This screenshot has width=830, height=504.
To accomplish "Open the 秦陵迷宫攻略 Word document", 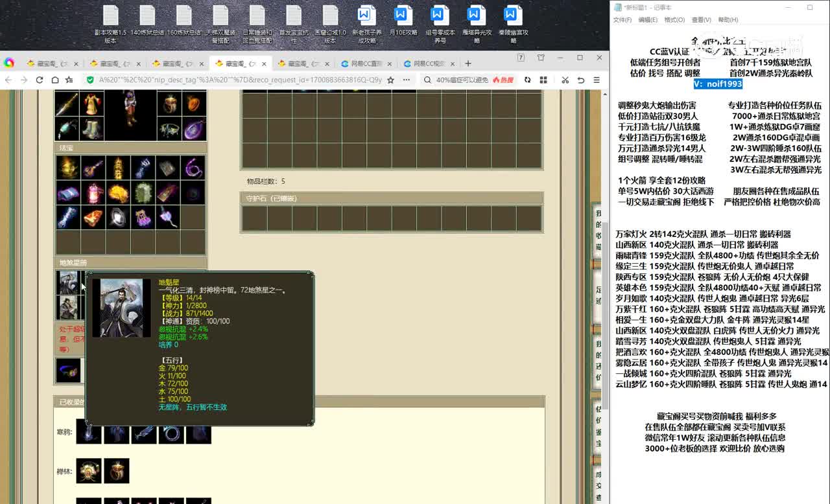I will click(x=514, y=24).
